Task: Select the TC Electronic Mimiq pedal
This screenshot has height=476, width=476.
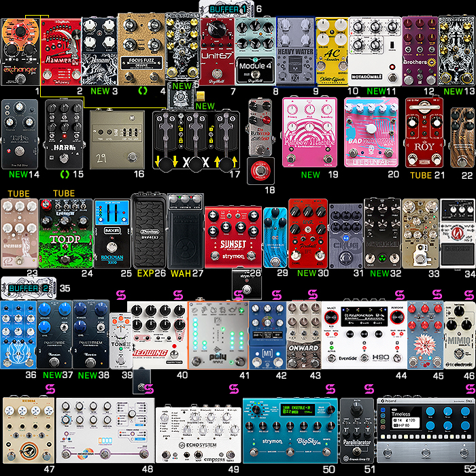Action: 460,335
